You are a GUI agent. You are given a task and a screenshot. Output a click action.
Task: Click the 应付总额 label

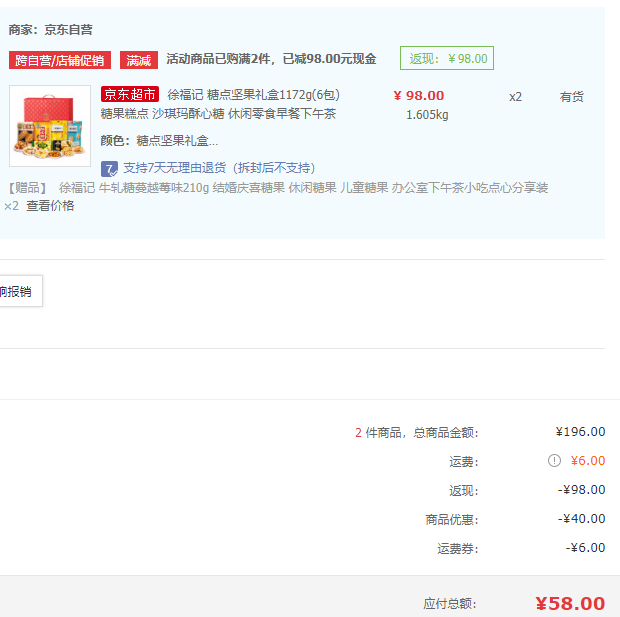click(450, 604)
